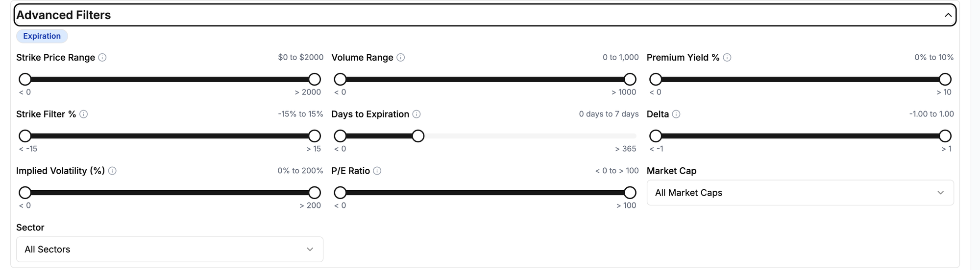980x270 pixels.
Task: Select the Expiration filter tag
Action: 42,36
